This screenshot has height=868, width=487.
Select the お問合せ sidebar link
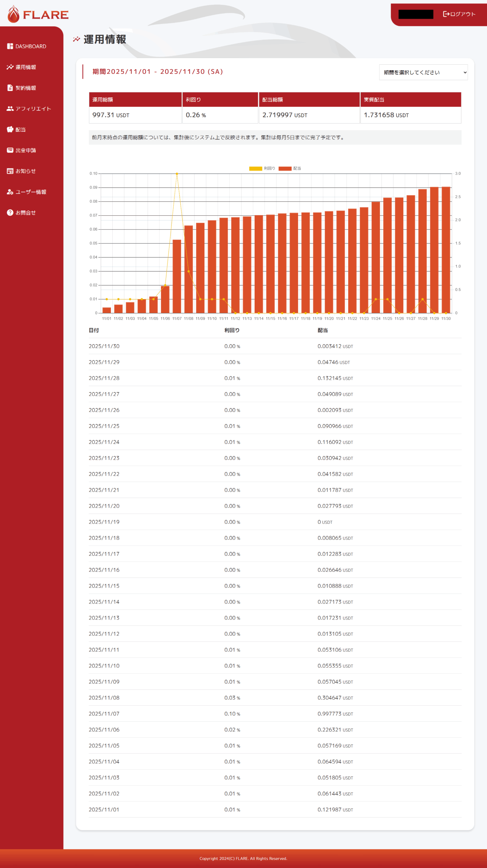tap(26, 213)
